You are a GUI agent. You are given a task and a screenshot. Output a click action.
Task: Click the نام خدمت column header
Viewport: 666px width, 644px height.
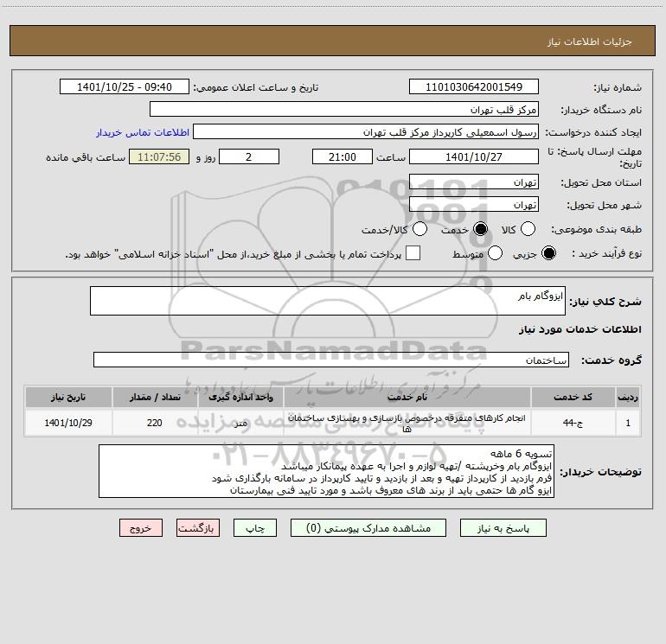coord(407,397)
